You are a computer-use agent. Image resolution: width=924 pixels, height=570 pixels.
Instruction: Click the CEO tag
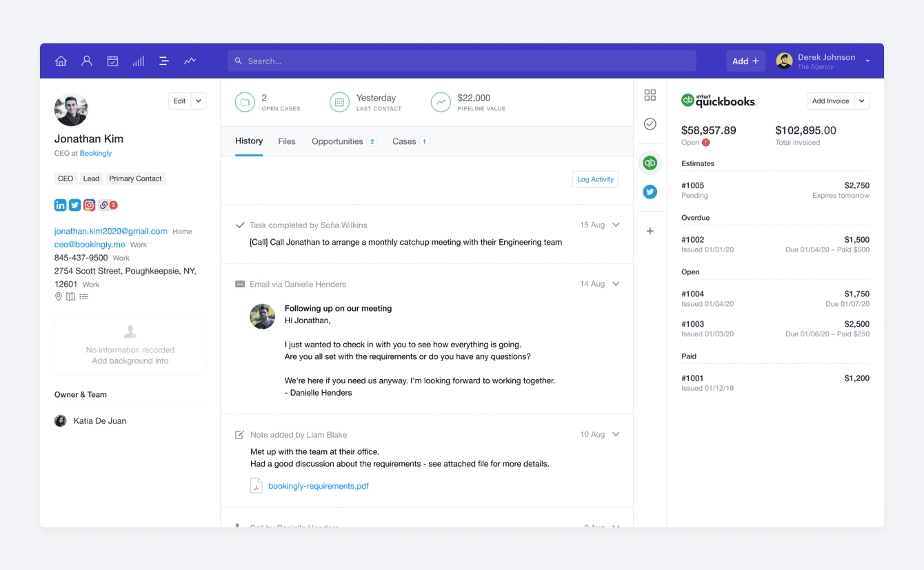tap(66, 179)
